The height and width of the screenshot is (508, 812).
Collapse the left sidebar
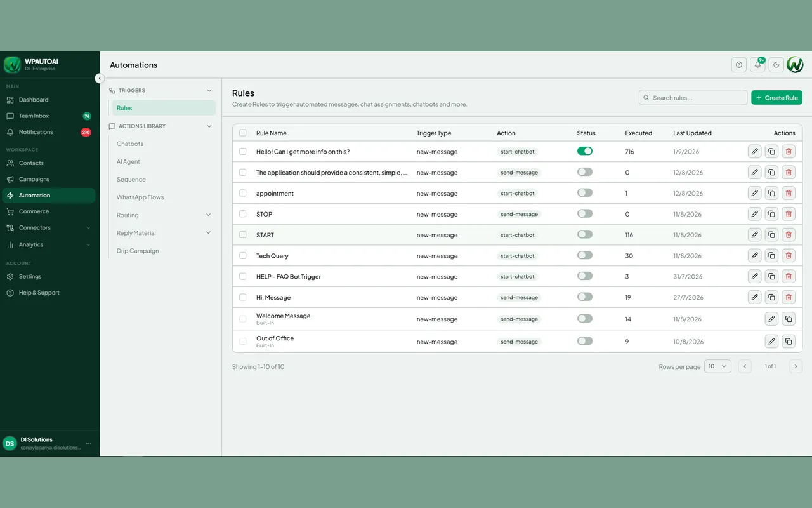[100, 78]
